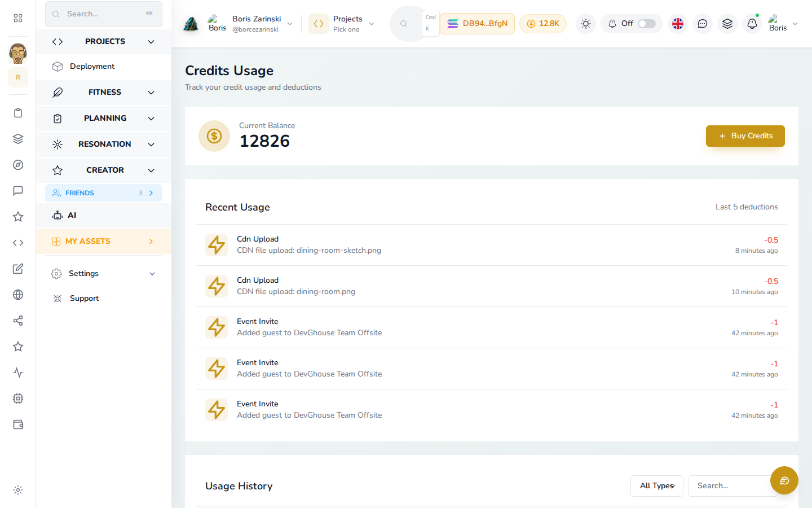Viewport: 812px width, 508px height.
Task: Click the edit pencil icon in left rail
Action: [18, 269]
